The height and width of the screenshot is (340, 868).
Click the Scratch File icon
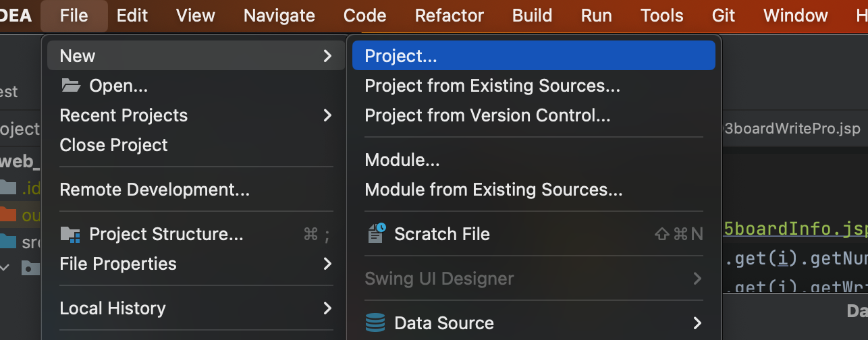376,233
